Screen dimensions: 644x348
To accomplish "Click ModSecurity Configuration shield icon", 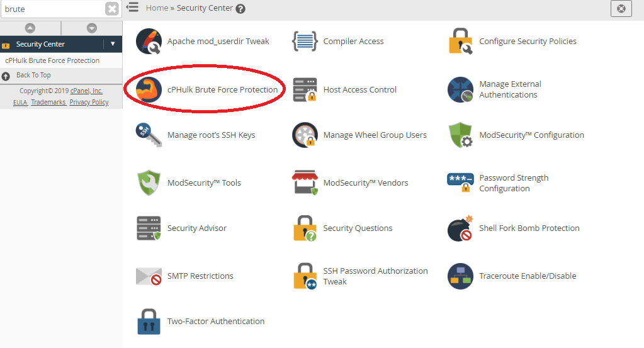I will (460, 135).
